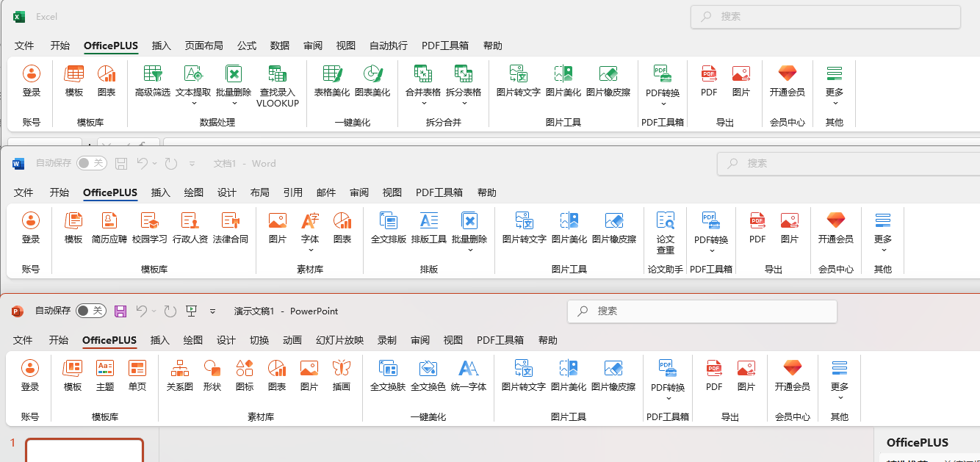Expand 更多 dropdown in Excel
Viewport: 980px width, 462px height.
click(x=835, y=104)
